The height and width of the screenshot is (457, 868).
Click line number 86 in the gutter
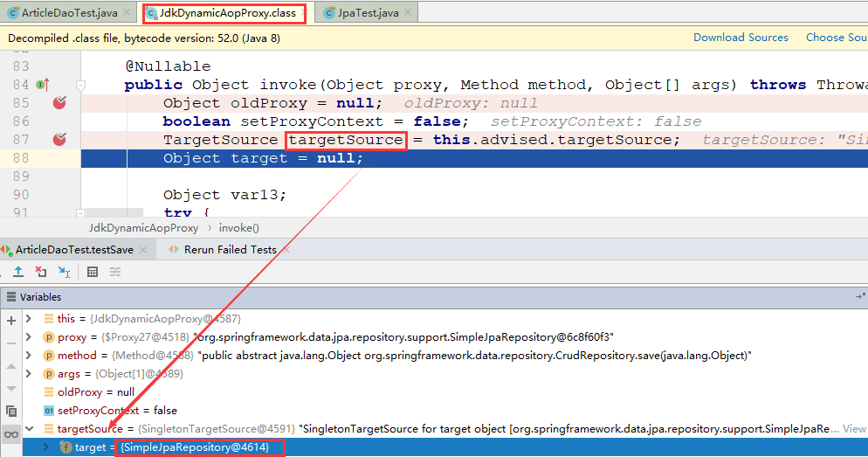tap(20, 121)
